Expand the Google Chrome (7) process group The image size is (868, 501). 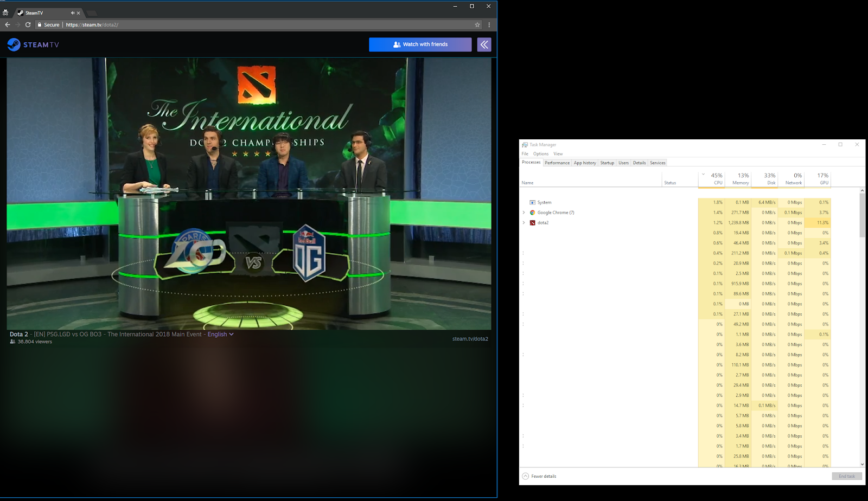(x=524, y=213)
